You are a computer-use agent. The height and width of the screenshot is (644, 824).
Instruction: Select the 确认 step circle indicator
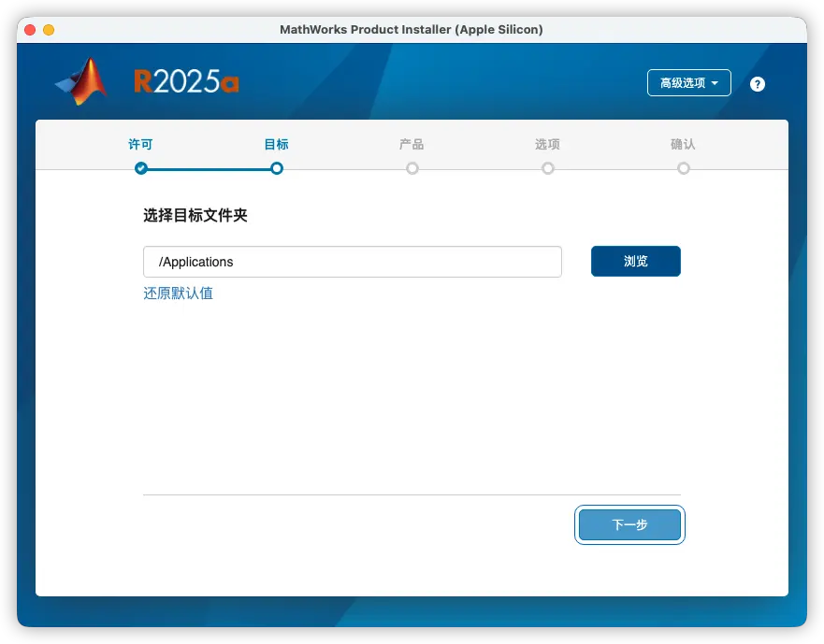(x=684, y=169)
